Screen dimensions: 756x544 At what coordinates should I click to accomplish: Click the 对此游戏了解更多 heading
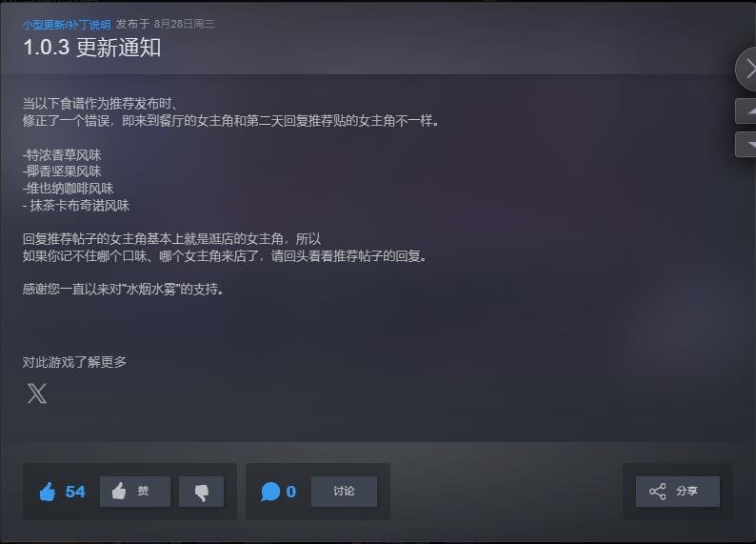[74, 362]
